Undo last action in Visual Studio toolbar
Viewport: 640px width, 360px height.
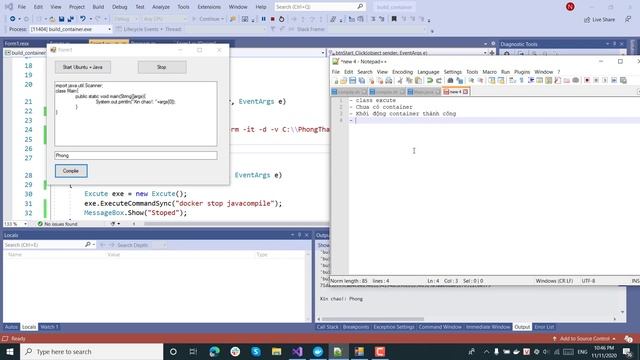(83, 19)
